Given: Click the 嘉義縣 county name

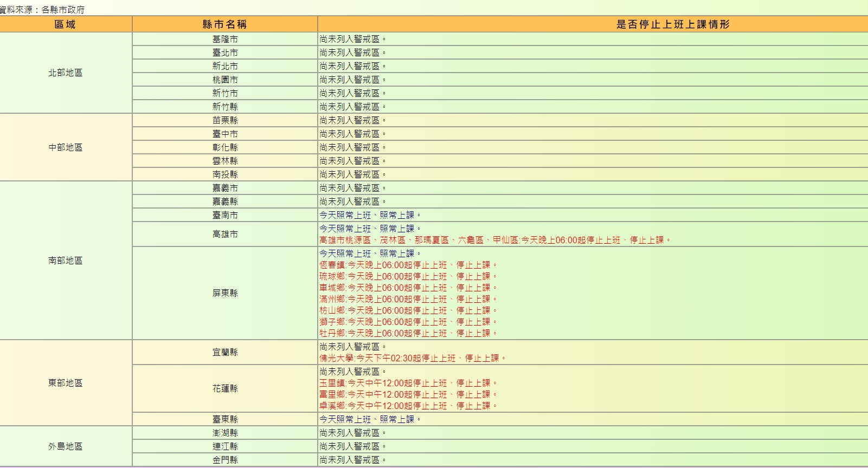Looking at the screenshot, I should [225, 201].
